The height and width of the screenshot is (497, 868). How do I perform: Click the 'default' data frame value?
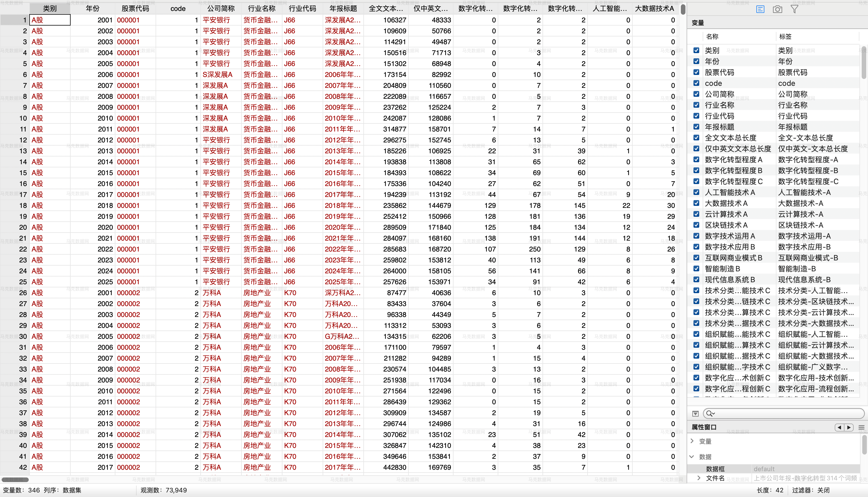coord(764,469)
